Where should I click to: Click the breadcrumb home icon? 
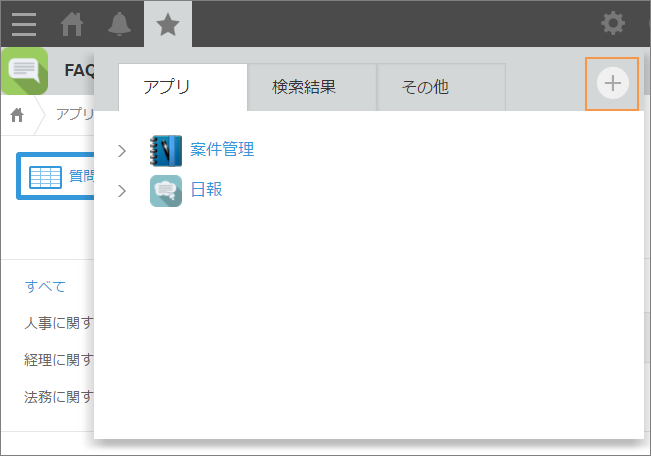click(x=17, y=115)
